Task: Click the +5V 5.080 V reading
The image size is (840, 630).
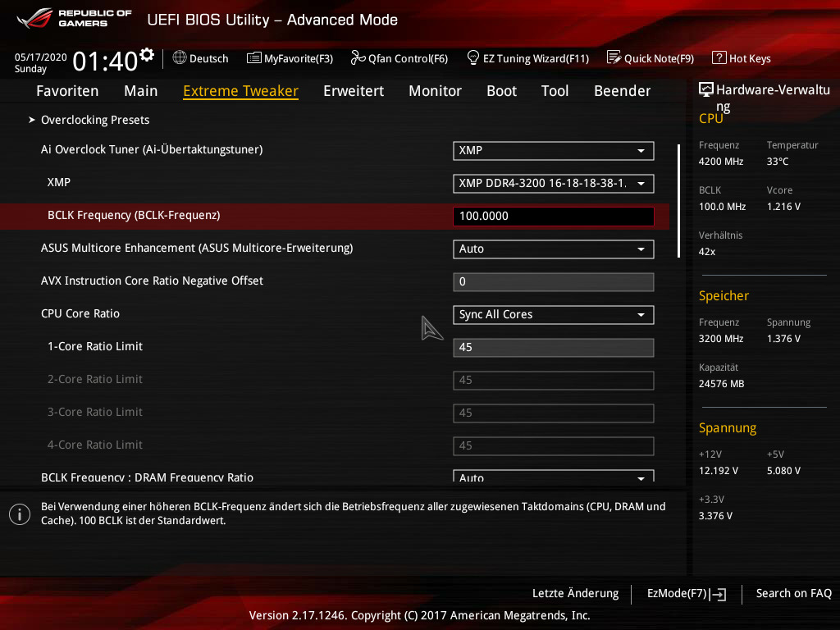Action: [x=783, y=470]
